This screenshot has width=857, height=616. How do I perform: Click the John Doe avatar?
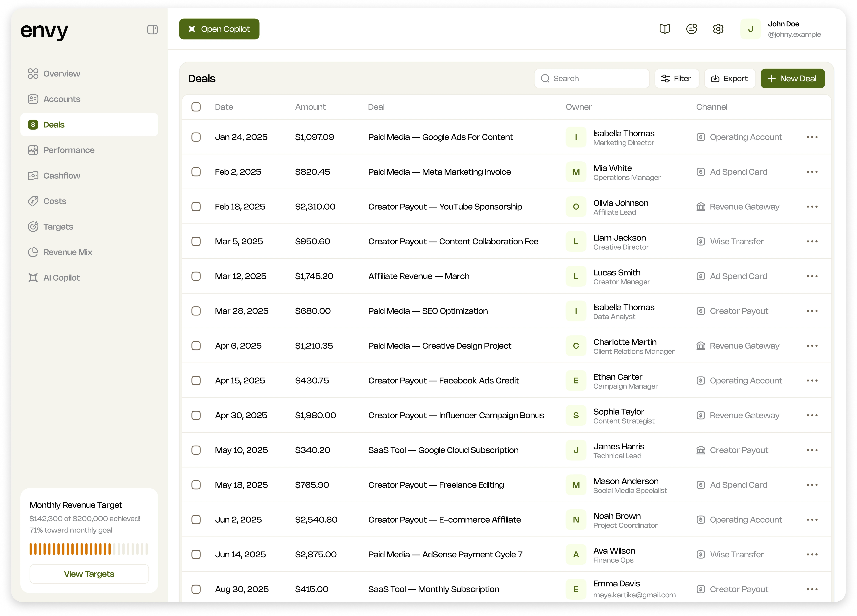coord(750,29)
